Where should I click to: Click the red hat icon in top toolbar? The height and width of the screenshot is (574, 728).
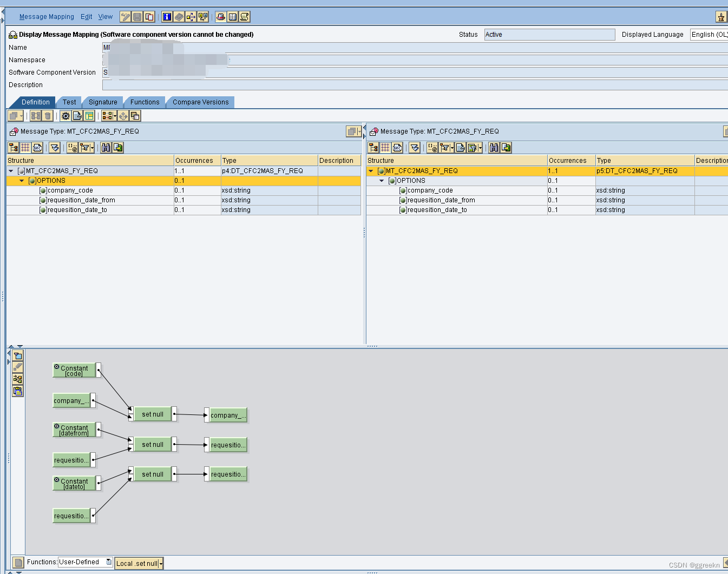point(221,17)
